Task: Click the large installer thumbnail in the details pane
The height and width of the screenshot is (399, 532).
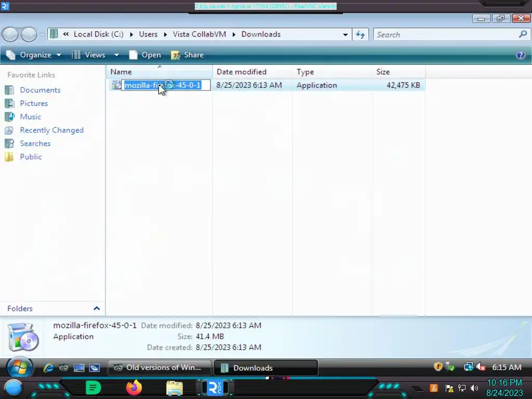Action: point(23,337)
